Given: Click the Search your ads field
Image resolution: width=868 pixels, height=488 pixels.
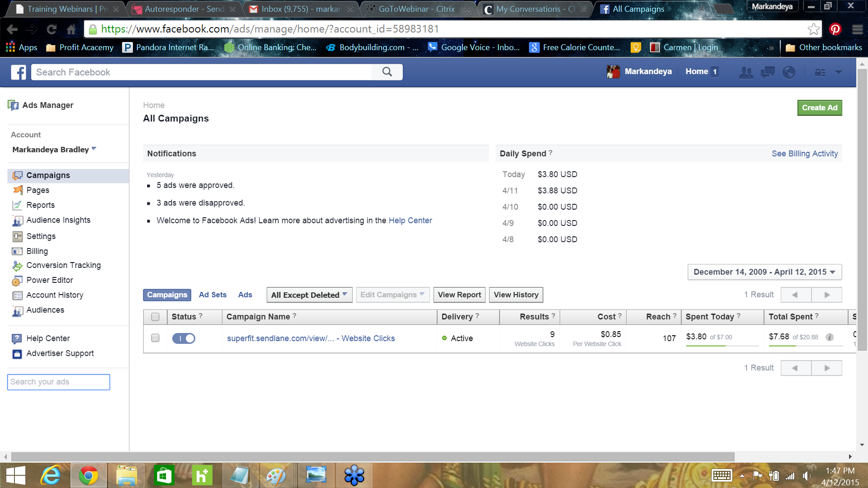Looking at the screenshot, I should pos(58,382).
